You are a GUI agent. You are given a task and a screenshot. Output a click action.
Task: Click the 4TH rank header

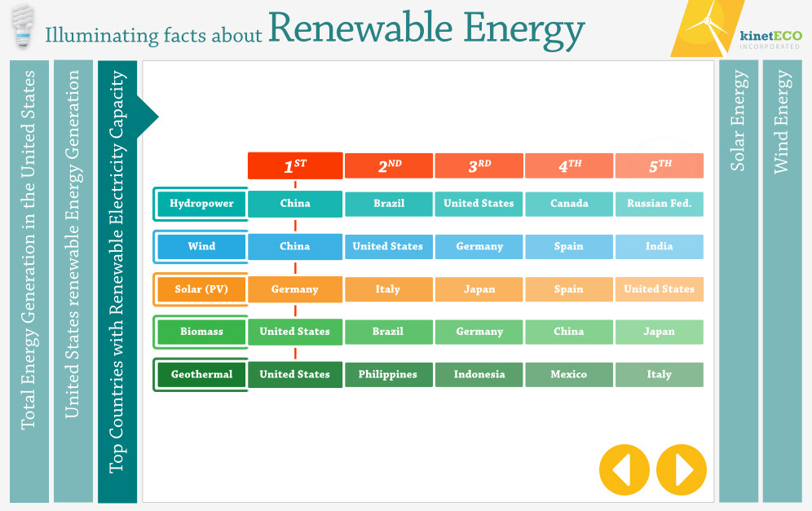click(569, 165)
